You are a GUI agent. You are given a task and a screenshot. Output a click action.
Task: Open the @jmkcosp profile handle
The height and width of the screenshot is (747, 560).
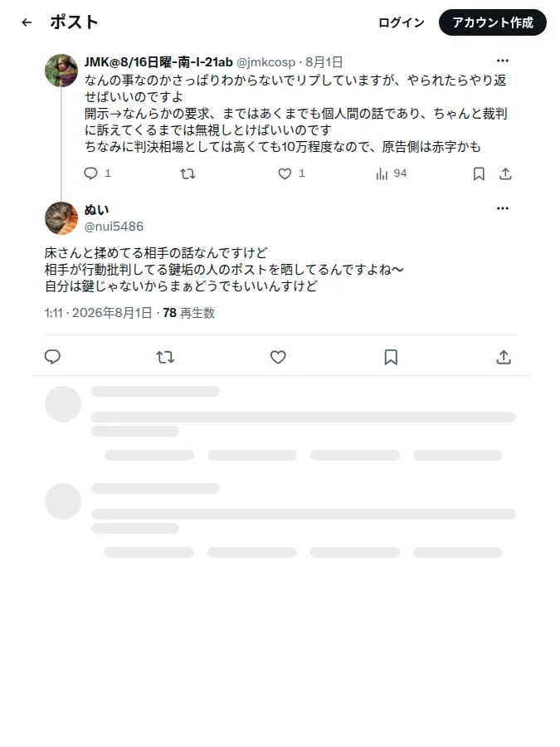pyautogui.click(x=265, y=62)
